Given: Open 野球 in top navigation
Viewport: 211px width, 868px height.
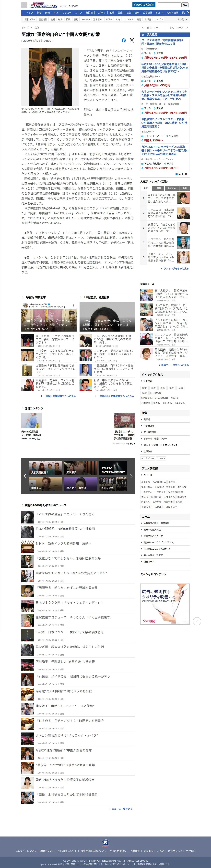Looking at the screenshot, I should [x=47, y=12].
